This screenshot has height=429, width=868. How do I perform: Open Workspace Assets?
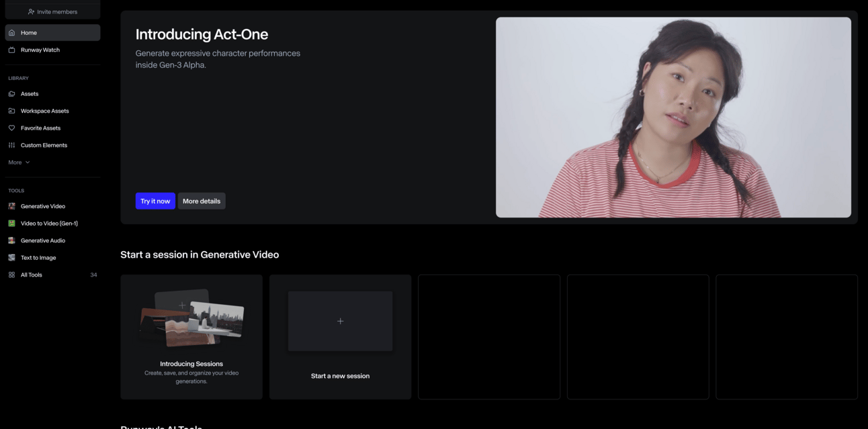(x=52, y=111)
